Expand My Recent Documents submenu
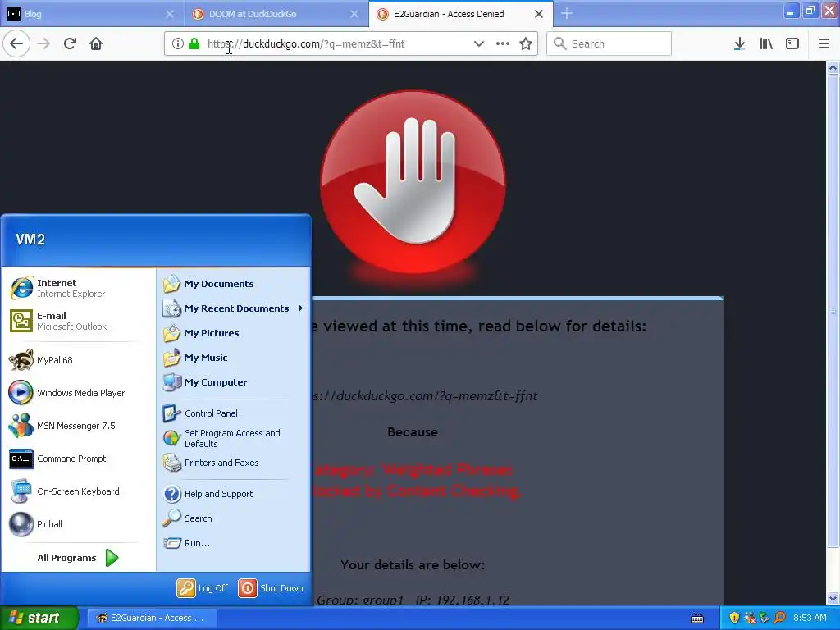840x630 pixels. pos(233,308)
